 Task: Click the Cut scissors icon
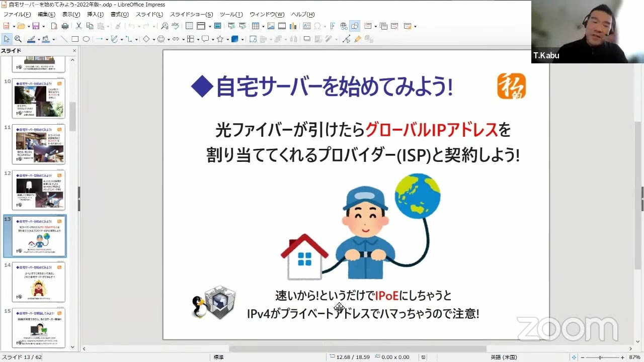click(x=78, y=26)
